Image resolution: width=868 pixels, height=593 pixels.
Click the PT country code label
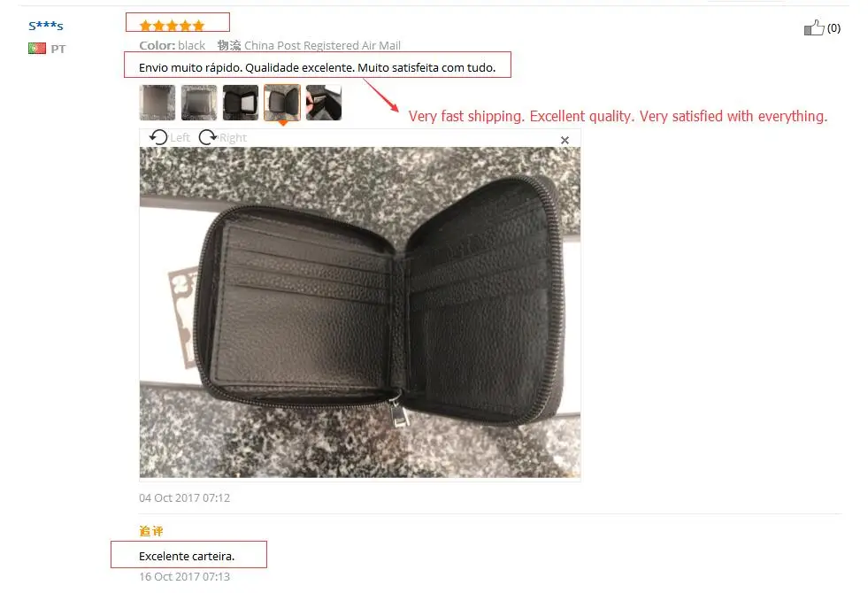pyautogui.click(x=58, y=49)
